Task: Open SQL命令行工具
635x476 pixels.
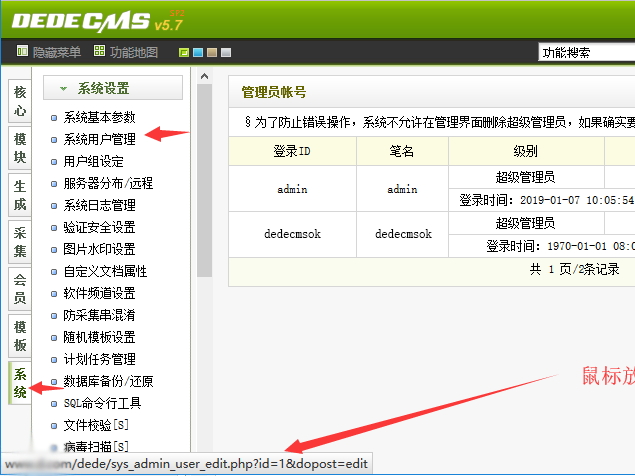Action: point(102,403)
